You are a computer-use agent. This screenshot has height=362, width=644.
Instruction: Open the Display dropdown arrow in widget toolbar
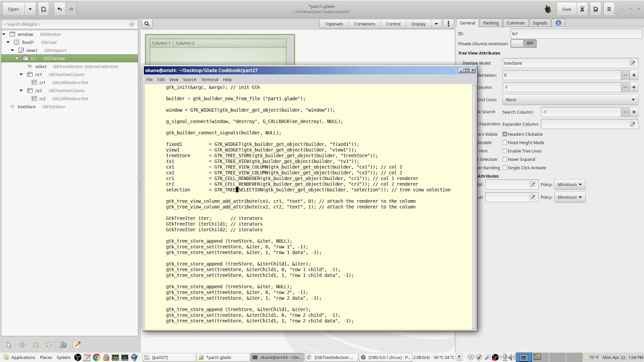point(436,24)
